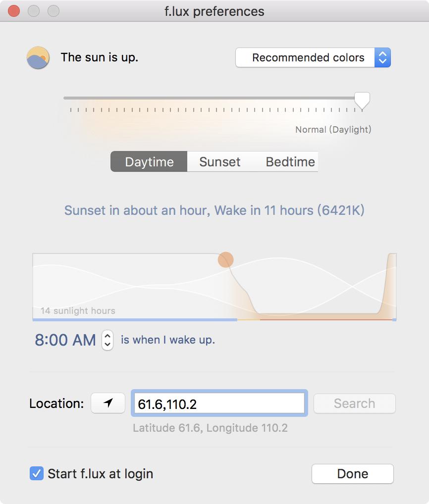The image size is (429, 504).
Task: Click the Search location button
Action: coord(354,403)
